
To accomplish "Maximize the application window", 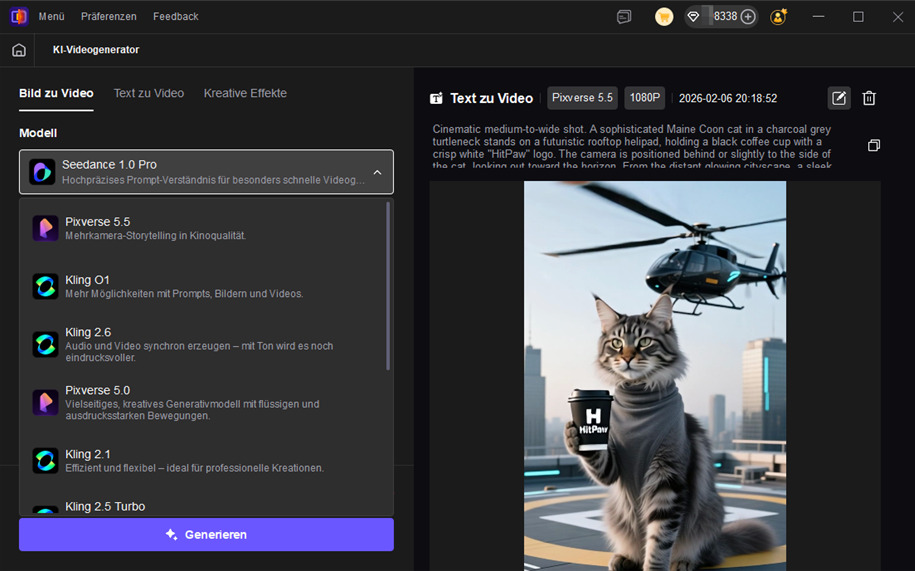I will tap(858, 17).
